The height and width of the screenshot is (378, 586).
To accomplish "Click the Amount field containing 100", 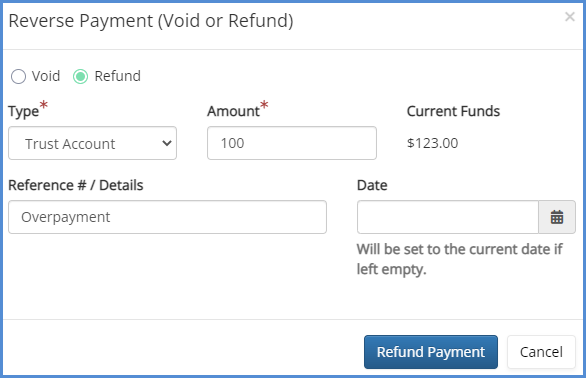I will [x=292, y=143].
